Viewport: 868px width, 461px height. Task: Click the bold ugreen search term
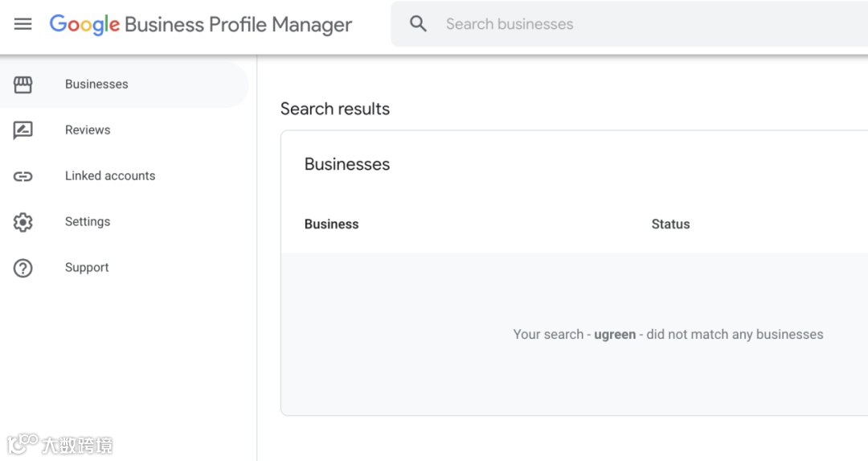point(615,335)
